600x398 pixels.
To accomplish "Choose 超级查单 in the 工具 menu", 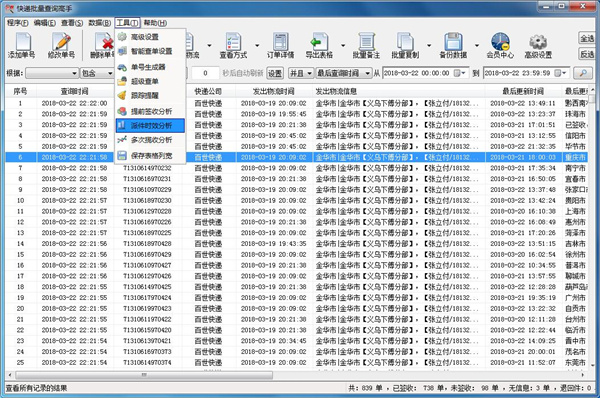I will coord(151,81).
